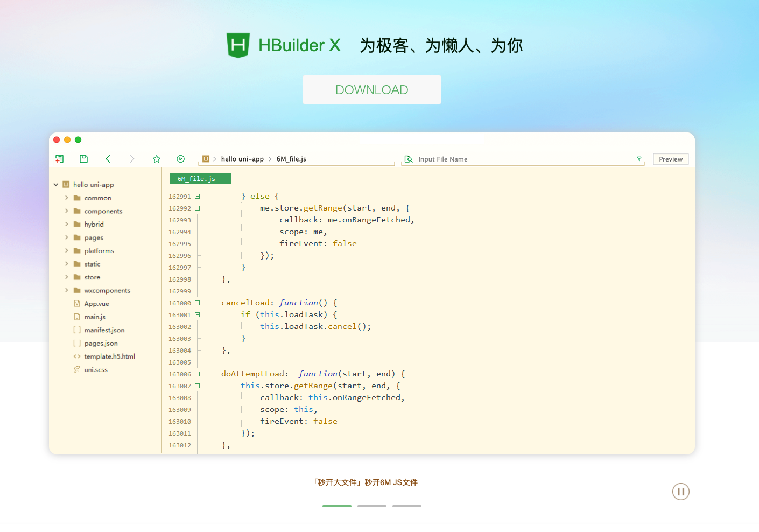
Task: Pause the carousel playback
Action: [680, 491]
